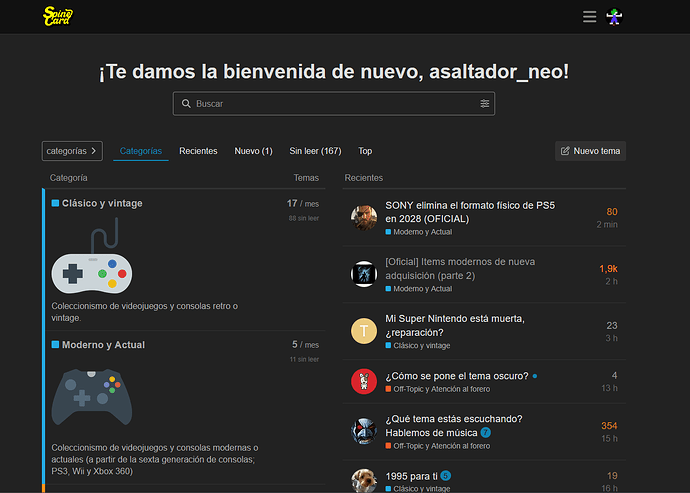Screen dimensions: 690x493
Task: Click Off-Topic tag under tema oscuro topic
Action: tap(438, 389)
